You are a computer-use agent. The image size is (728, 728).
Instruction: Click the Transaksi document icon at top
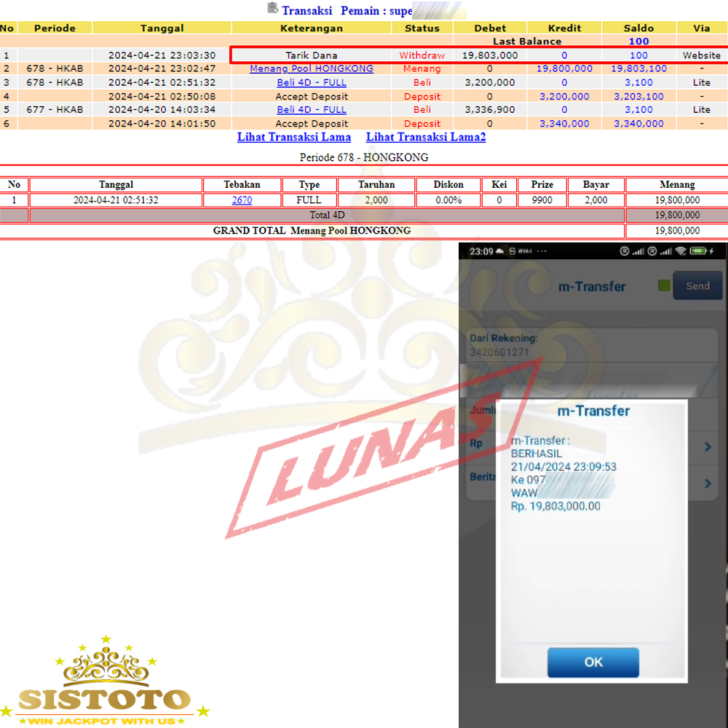point(272,9)
